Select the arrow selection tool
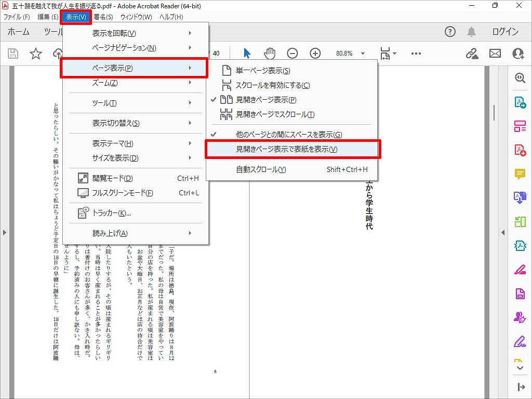This screenshot has width=532, height=399. pos(247,54)
